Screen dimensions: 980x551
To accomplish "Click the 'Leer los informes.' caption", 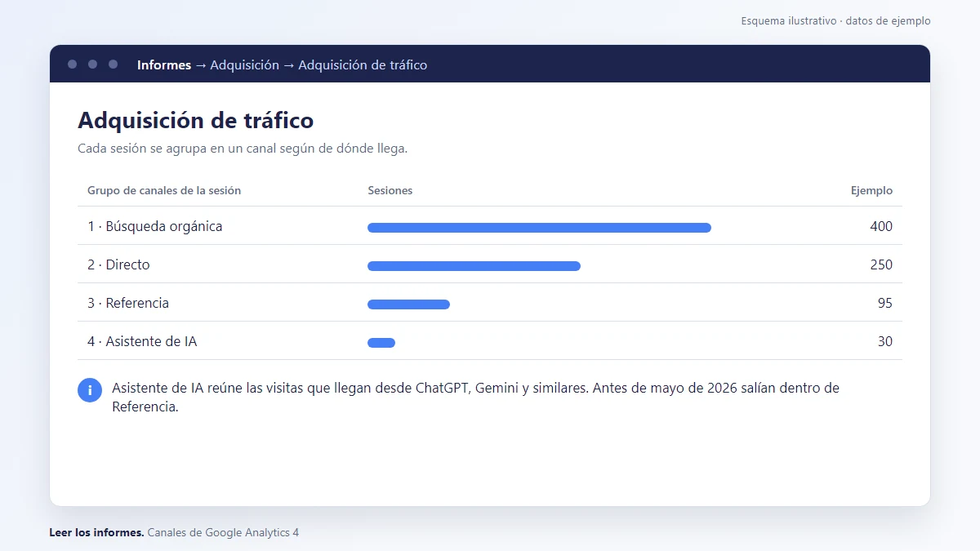I will pyautogui.click(x=96, y=532).
